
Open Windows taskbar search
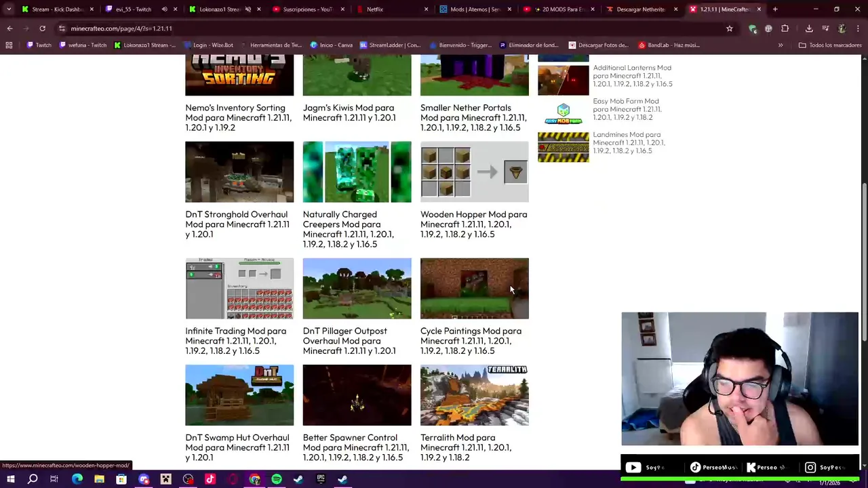(33, 479)
